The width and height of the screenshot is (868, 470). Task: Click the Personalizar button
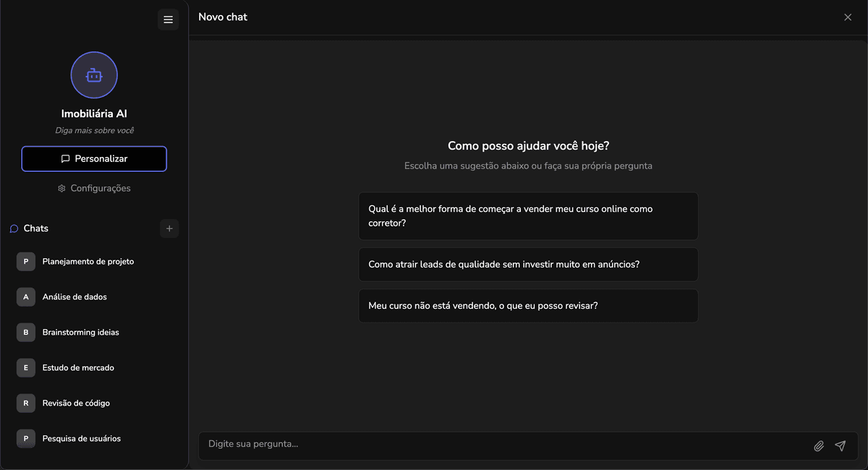94,159
